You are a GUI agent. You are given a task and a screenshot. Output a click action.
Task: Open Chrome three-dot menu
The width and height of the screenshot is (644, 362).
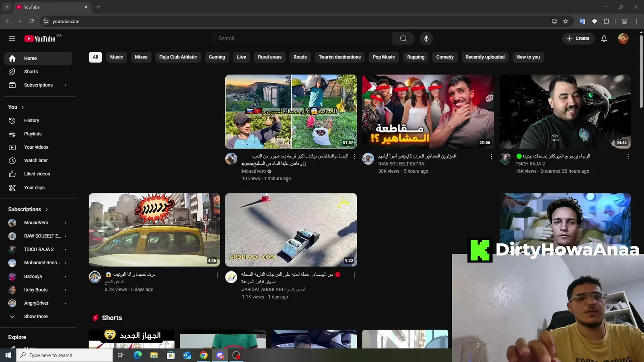click(x=636, y=21)
